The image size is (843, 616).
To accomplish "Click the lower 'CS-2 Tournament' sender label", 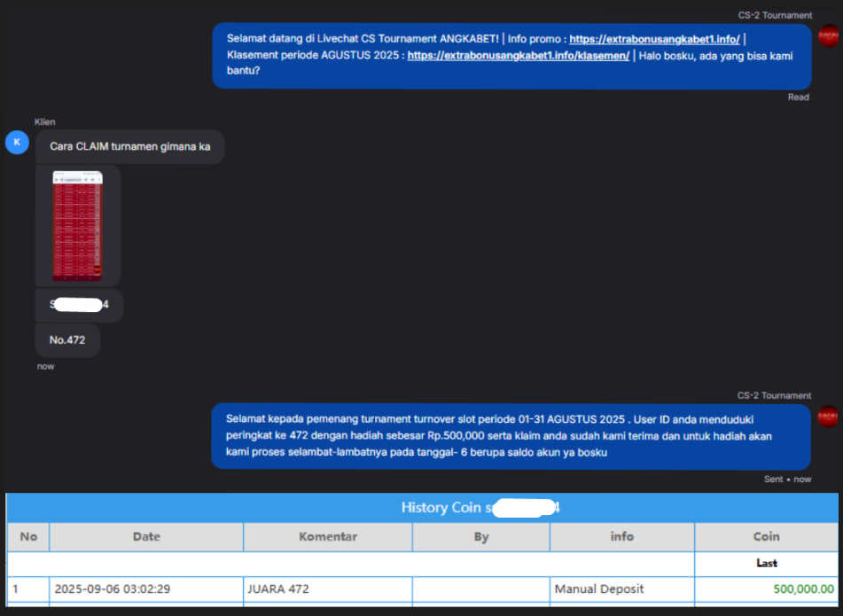I will [774, 395].
